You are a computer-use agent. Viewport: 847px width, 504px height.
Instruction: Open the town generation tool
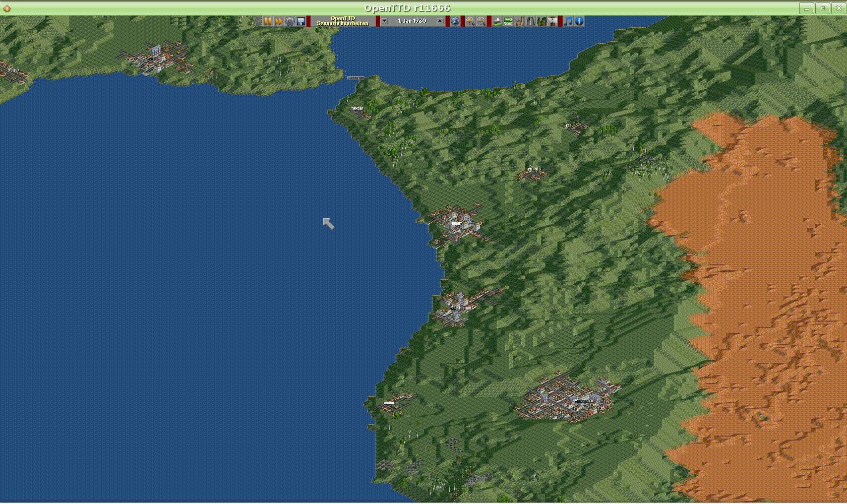(x=508, y=21)
